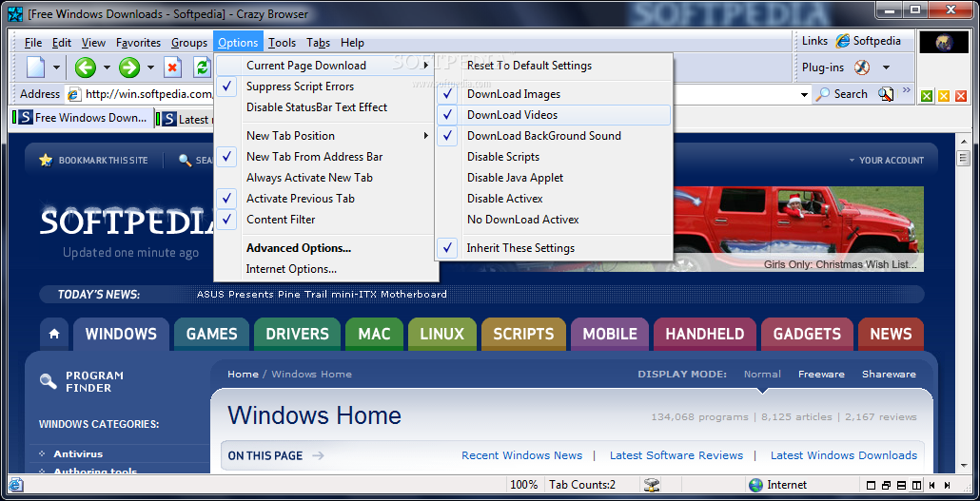This screenshot has width=980, height=501.
Task: Open the Forward history dropdown arrow
Action: (150, 67)
